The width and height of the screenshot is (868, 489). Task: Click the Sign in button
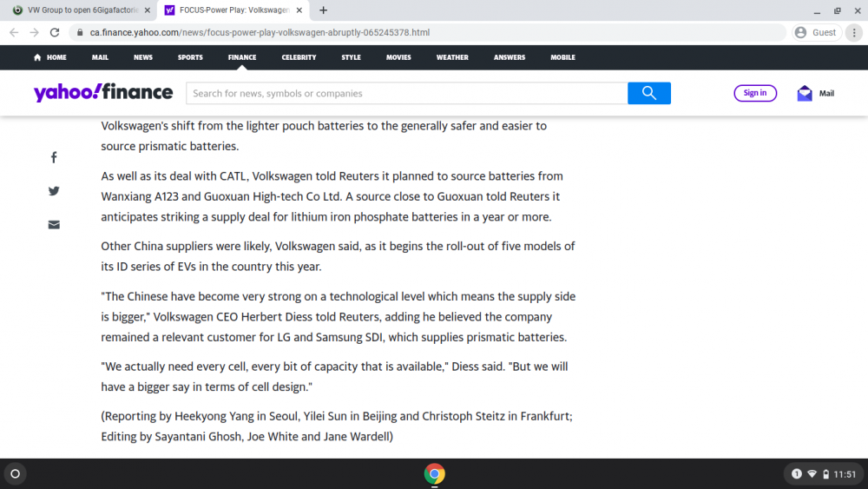(x=755, y=93)
